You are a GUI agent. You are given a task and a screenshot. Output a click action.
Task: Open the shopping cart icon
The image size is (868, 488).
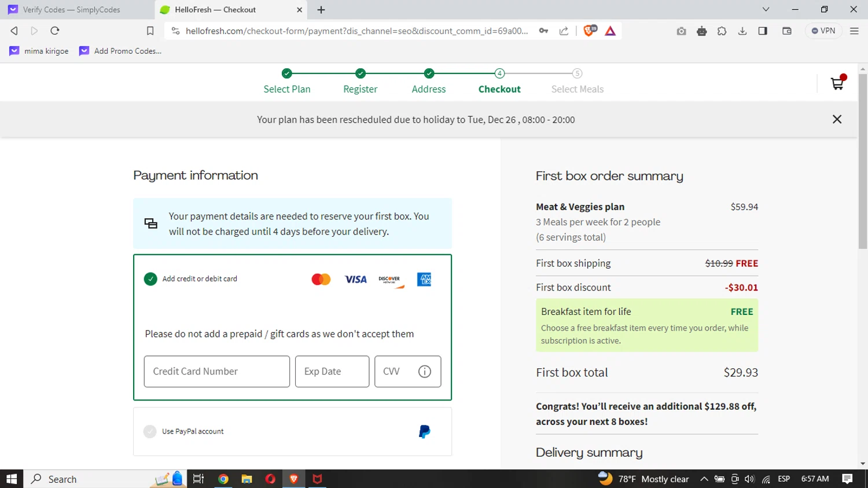(x=837, y=83)
